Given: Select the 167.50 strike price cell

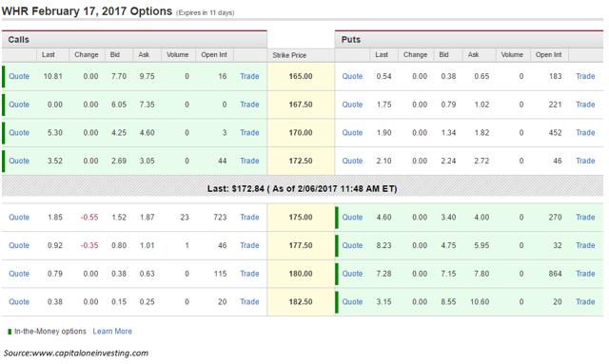Looking at the screenshot, I should [x=301, y=105].
